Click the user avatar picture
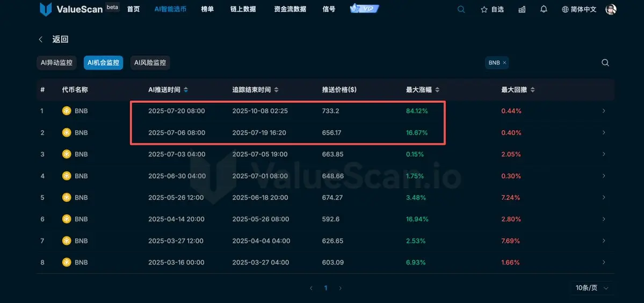The height and width of the screenshot is (303, 644). coord(611,10)
